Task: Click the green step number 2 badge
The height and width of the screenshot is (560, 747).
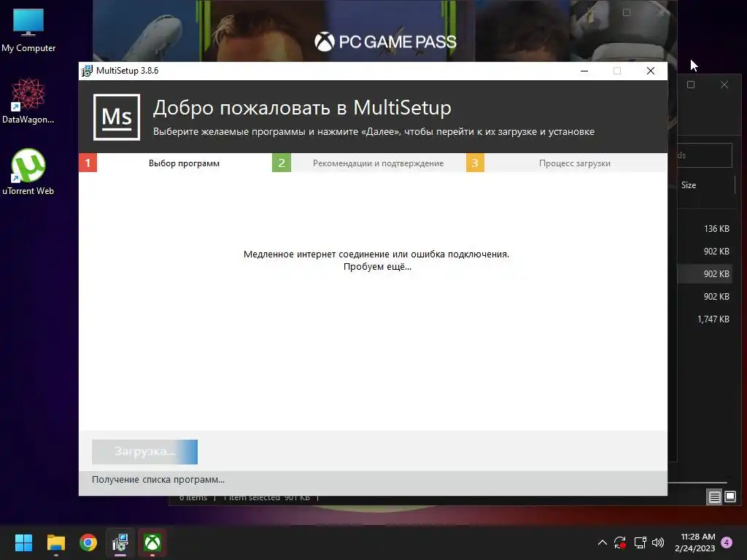Action: pos(282,163)
